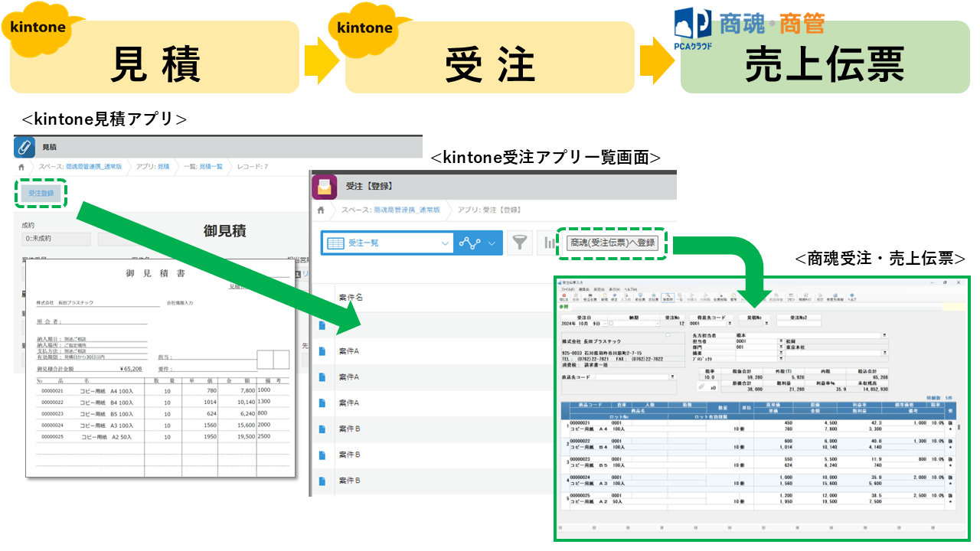Open the graph view icon next to 受注一覧
This screenshot has height=551, width=980.
click(x=470, y=242)
